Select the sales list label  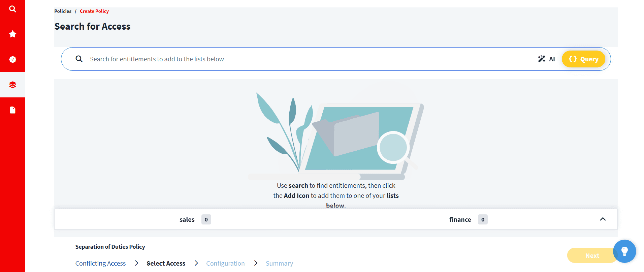click(x=187, y=219)
